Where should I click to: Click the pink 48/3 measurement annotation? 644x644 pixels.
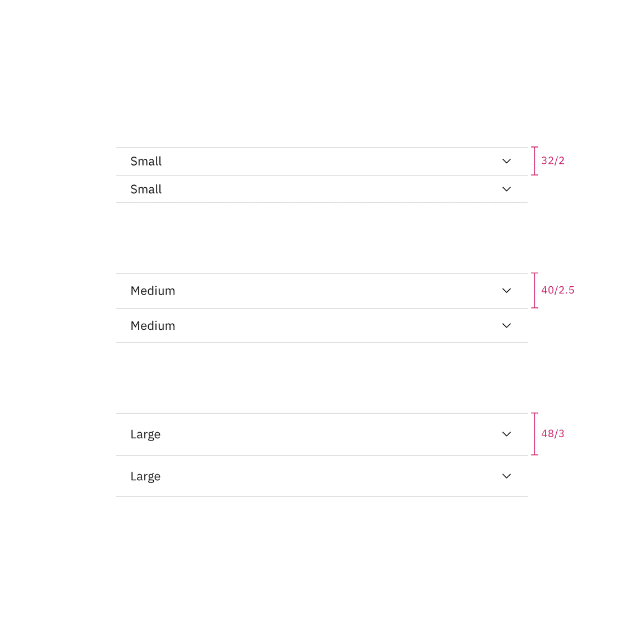[553, 433]
